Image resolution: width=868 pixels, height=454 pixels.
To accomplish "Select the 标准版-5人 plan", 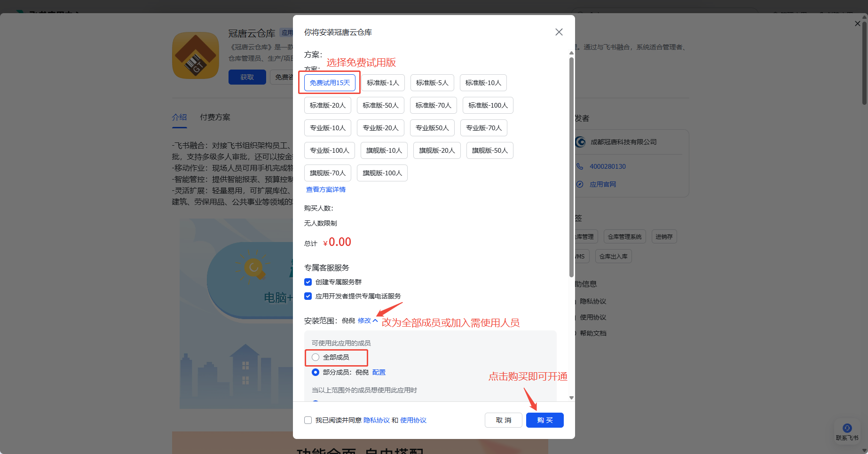I will point(432,83).
